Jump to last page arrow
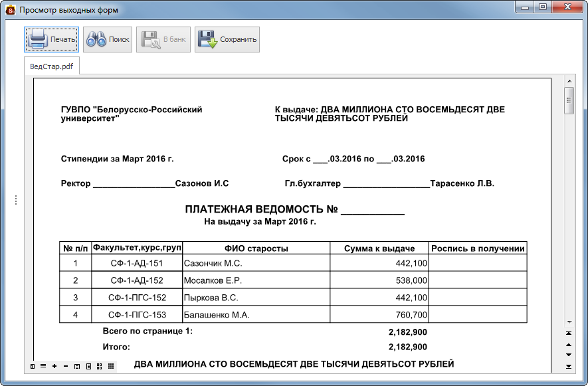588x386 pixels. tap(569, 367)
